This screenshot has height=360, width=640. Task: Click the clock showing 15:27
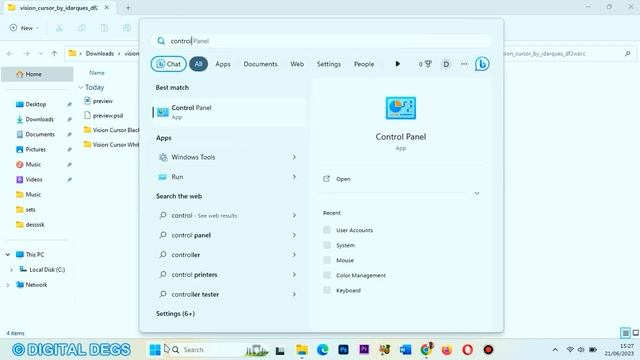click(x=627, y=346)
